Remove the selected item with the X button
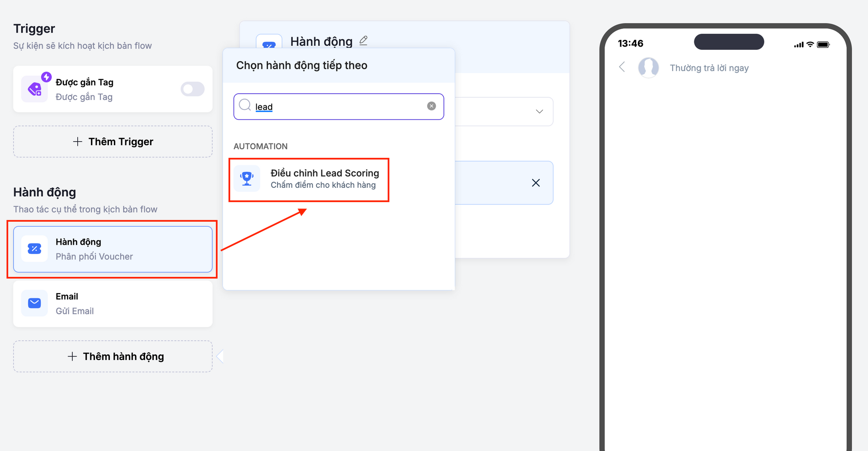The width and height of the screenshot is (868, 451). 536,183
